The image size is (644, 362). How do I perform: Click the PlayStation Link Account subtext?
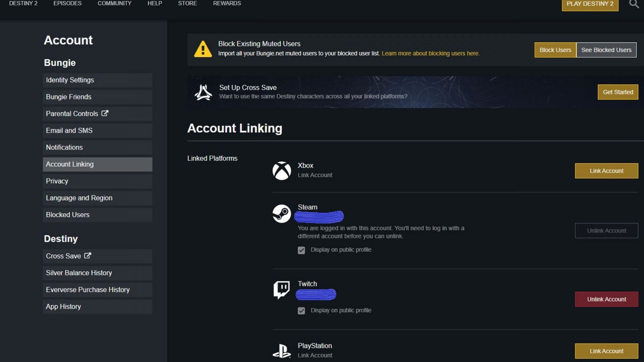(315, 355)
